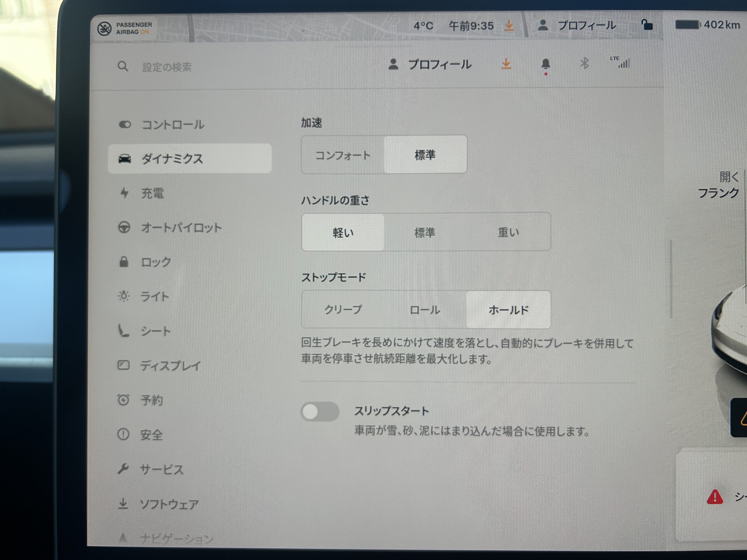The height and width of the screenshot is (560, 747).
Task: Open the オートパイロット settings menu
Action: click(181, 228)
